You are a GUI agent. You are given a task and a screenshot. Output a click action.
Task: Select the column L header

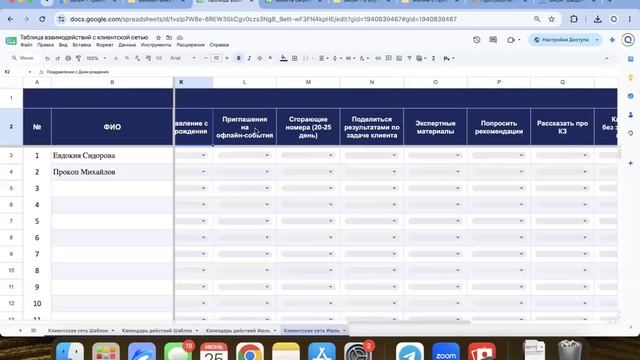pos(244,82)
